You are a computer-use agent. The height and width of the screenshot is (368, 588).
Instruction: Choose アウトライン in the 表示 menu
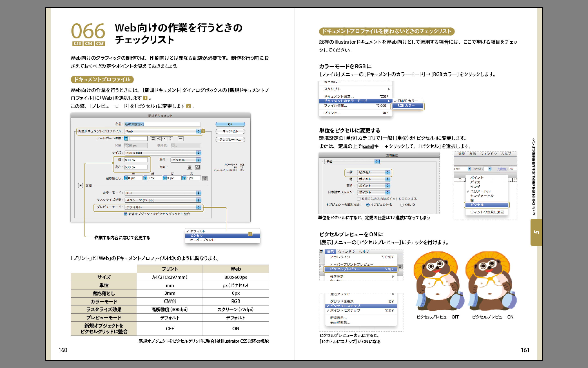[361, 257]
